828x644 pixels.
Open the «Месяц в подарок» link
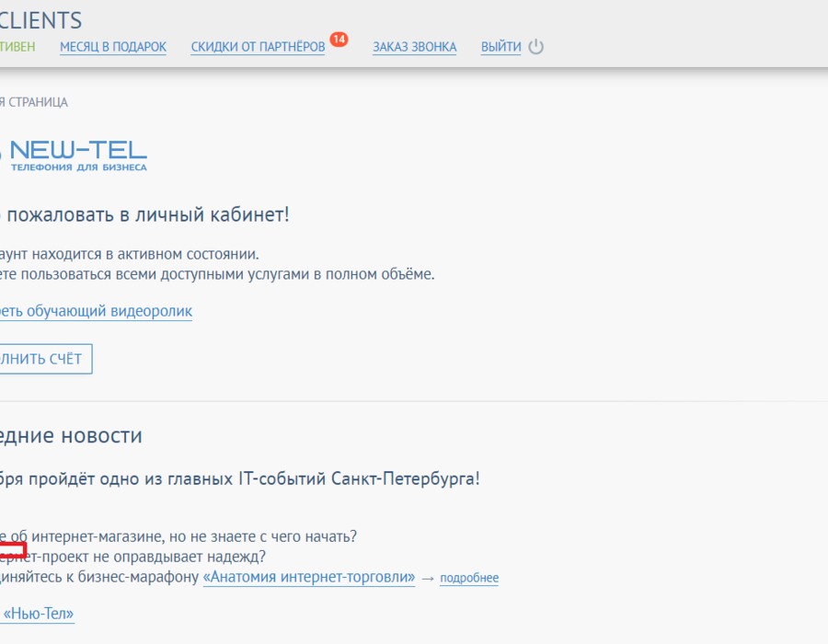[x=113, y=47]
